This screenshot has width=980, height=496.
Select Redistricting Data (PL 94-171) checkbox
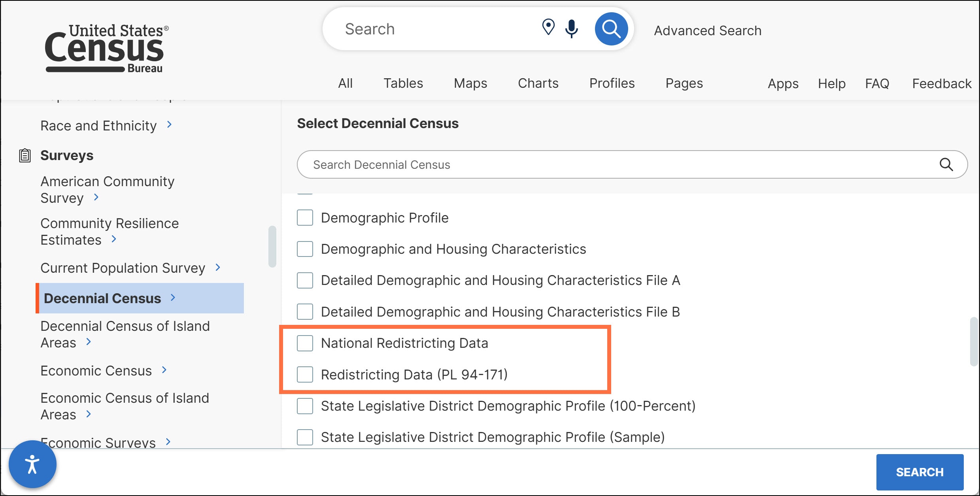pyautogui.click(x=305, y=374)
